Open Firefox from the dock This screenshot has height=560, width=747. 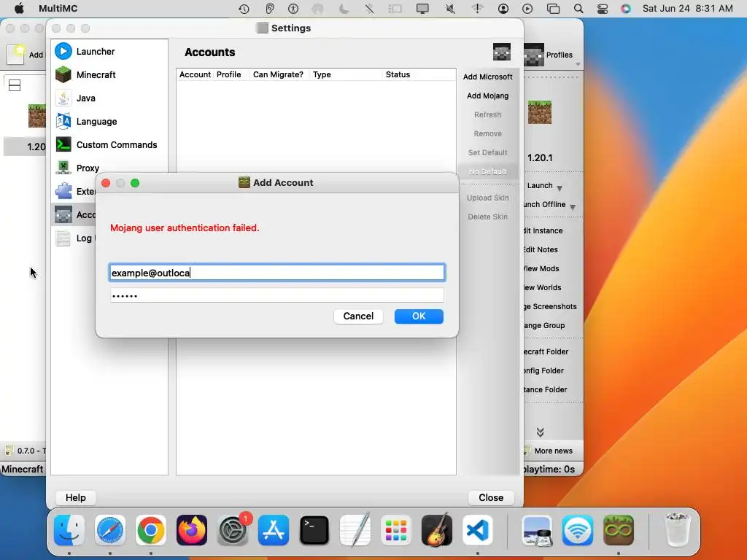(x=192, y=530)
